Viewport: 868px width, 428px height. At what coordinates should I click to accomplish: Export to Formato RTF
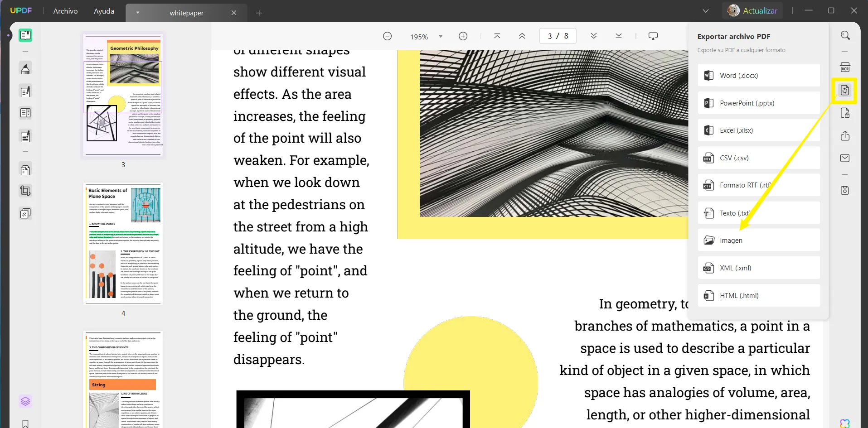click(x=759, y=185)
